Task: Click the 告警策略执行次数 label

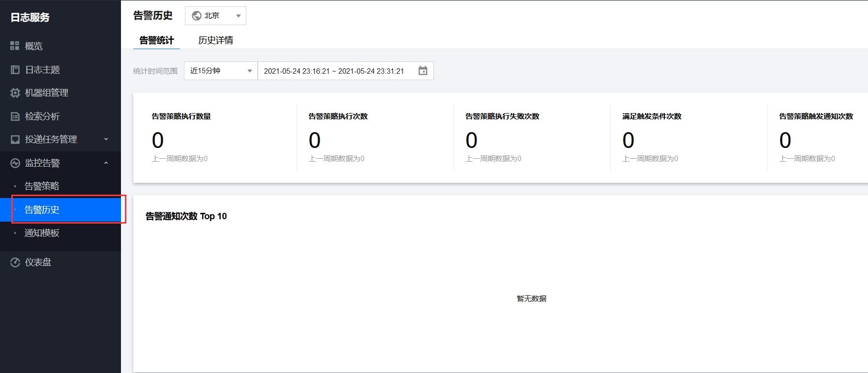Action: (338, 116)
